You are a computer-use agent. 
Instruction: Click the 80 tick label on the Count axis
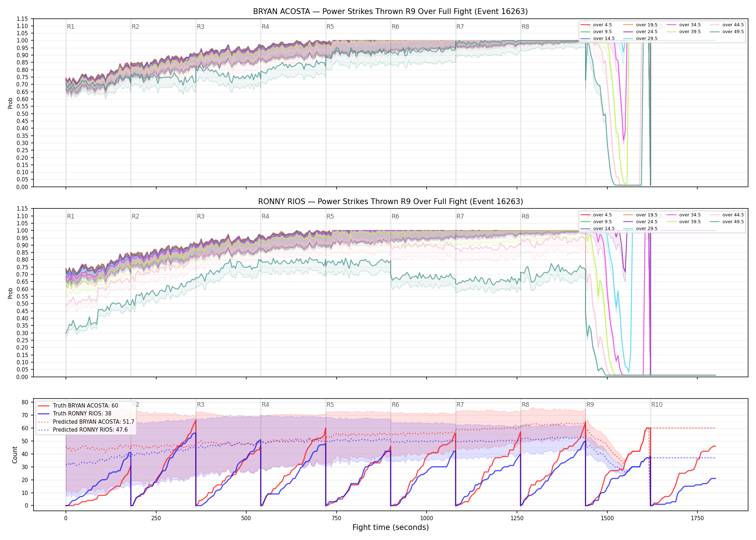point(24,402)
